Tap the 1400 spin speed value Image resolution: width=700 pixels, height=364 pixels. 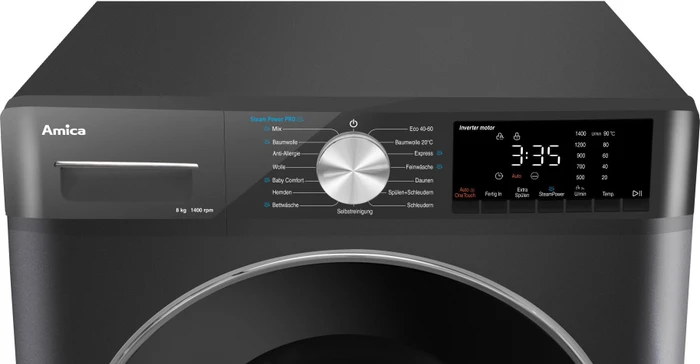[580, 134]
